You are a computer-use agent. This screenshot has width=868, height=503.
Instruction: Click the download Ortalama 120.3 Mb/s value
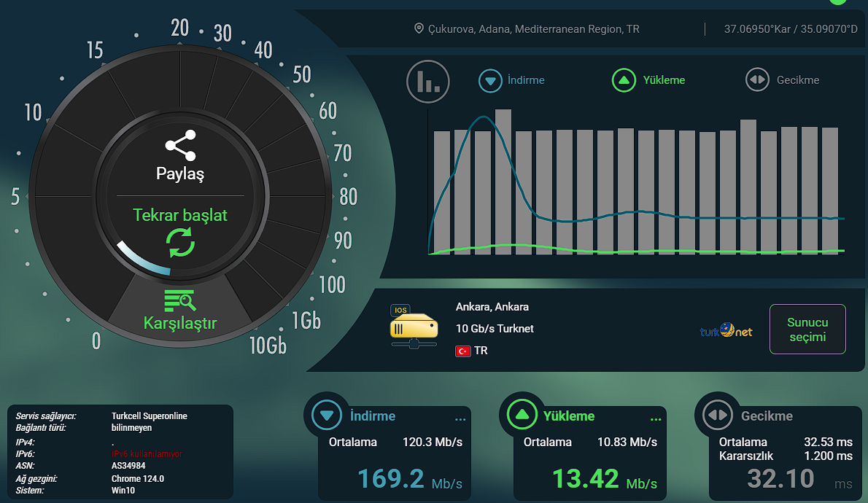[433, 442]
